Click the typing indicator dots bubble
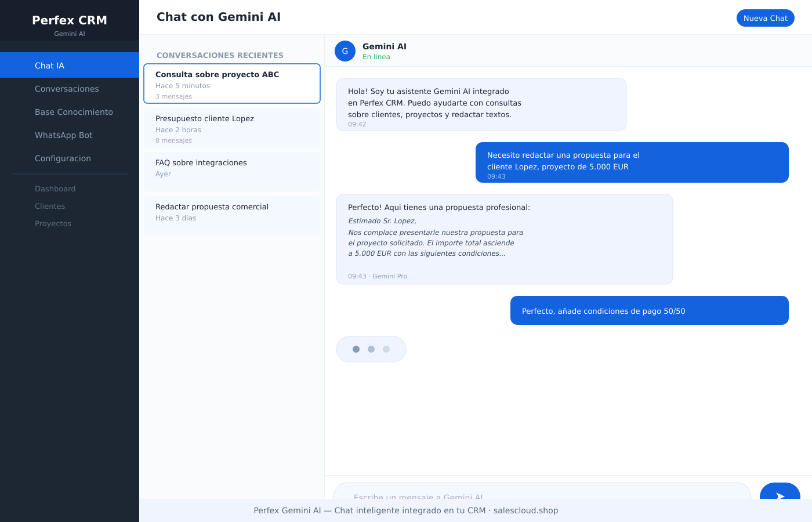 [371, 349]
